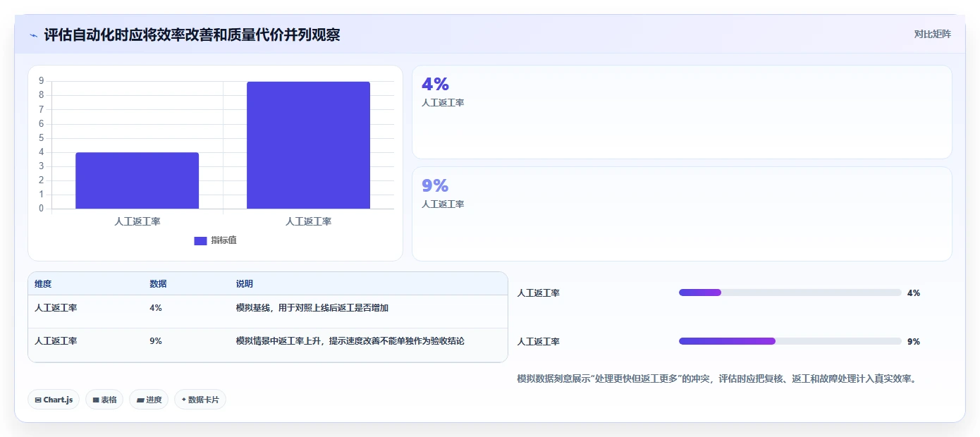Click the chart bar with value 4
980x437 pixels.
[x=137, y=180]
